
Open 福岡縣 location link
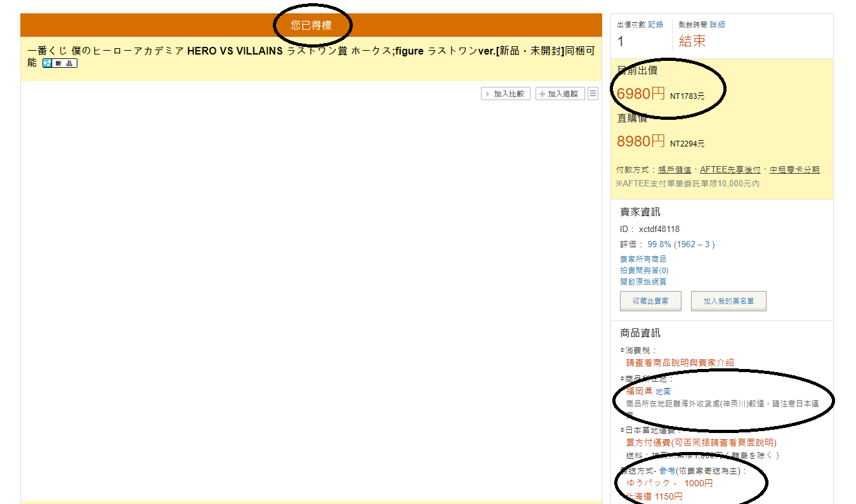[x=639, y=391]
